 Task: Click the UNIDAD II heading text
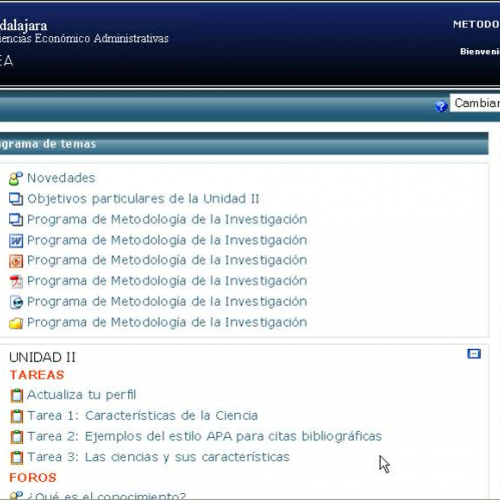(x=42, y=357)
